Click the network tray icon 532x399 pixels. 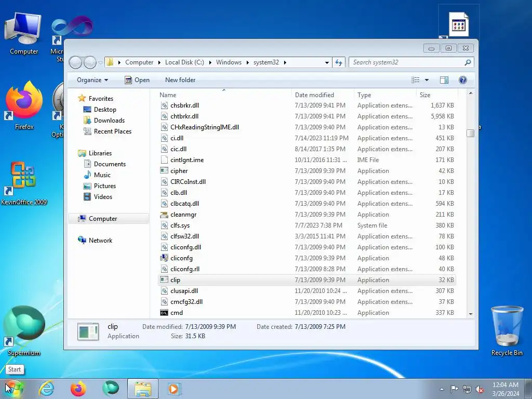[x=467, y=389]
